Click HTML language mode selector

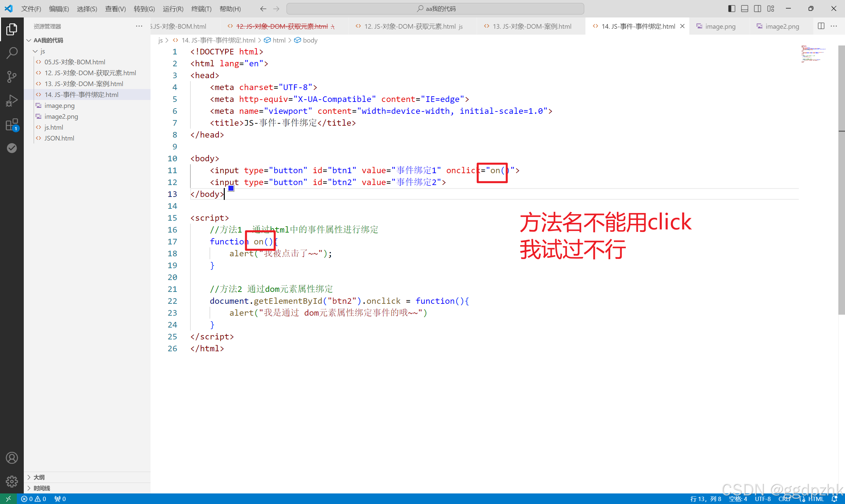[816, 499]
